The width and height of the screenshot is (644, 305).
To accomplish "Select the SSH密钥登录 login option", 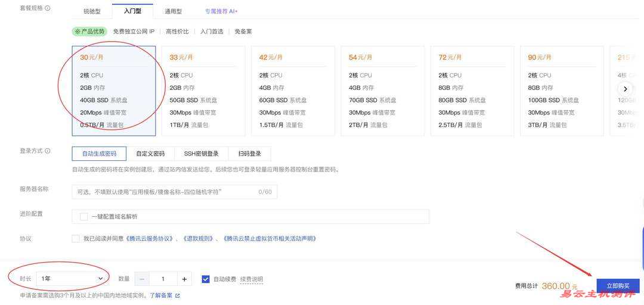I will pyautogui.click(x=202, y=154).
